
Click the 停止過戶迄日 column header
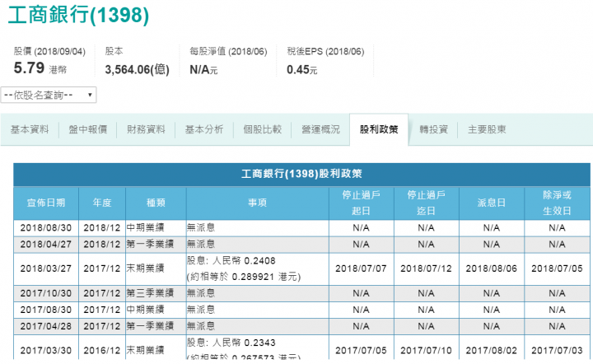[427, 203]
